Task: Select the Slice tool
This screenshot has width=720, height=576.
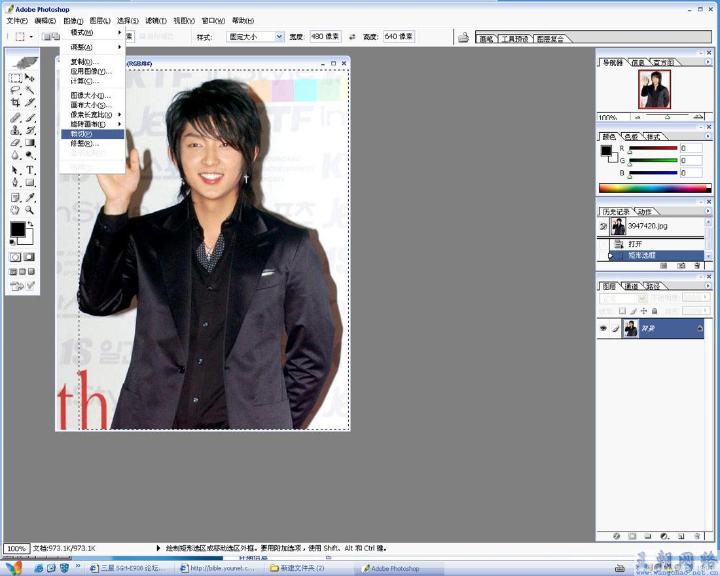Action: [30, 103]
